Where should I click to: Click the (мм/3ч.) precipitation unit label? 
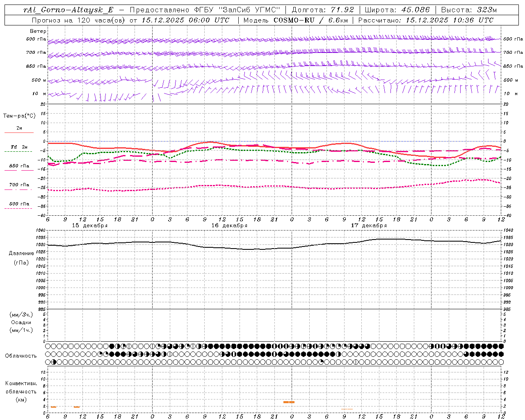(21, 315)
